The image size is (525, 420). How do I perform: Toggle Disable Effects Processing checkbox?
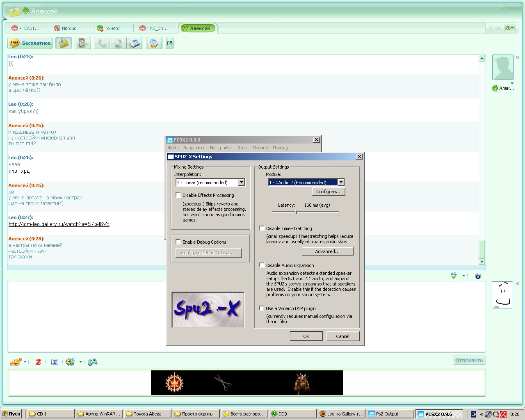point(178,195)
